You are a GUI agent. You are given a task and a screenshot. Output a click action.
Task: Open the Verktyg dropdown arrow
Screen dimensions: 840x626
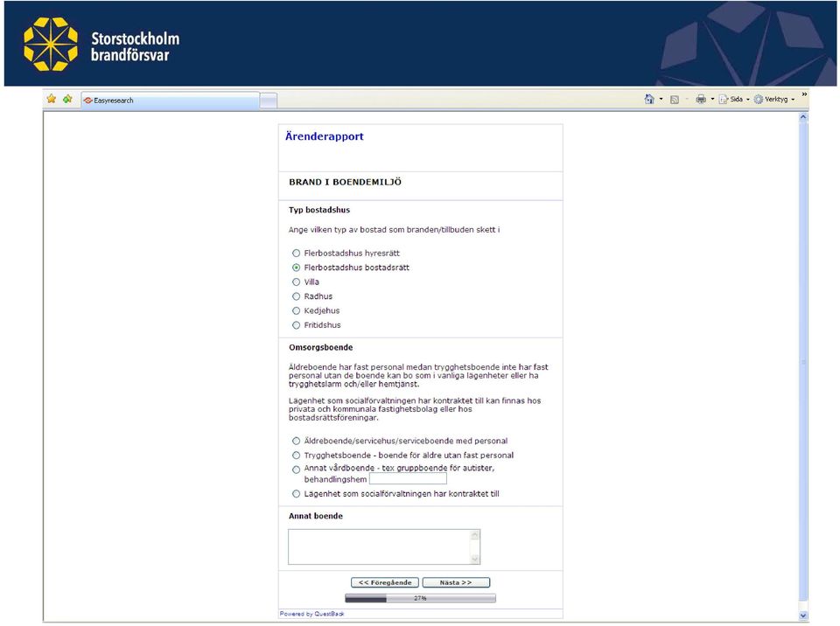[x=793, y=100]
